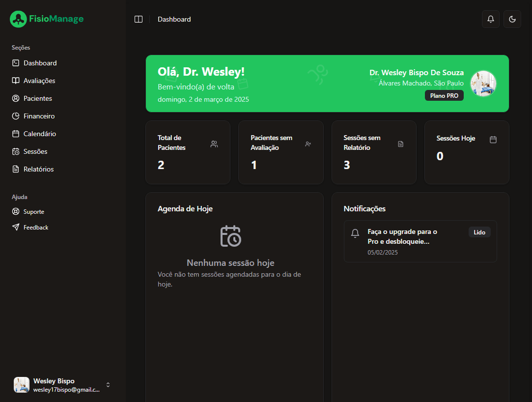This screenshot has width=532, height=402.
Task: Collapse the sidebar using the panel icon
Action: [x=139, y=19]
